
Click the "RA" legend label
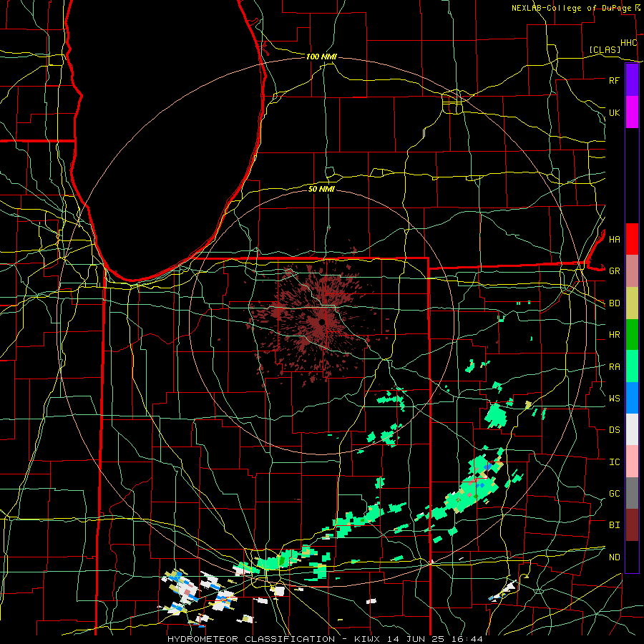(x=614, y=367)
